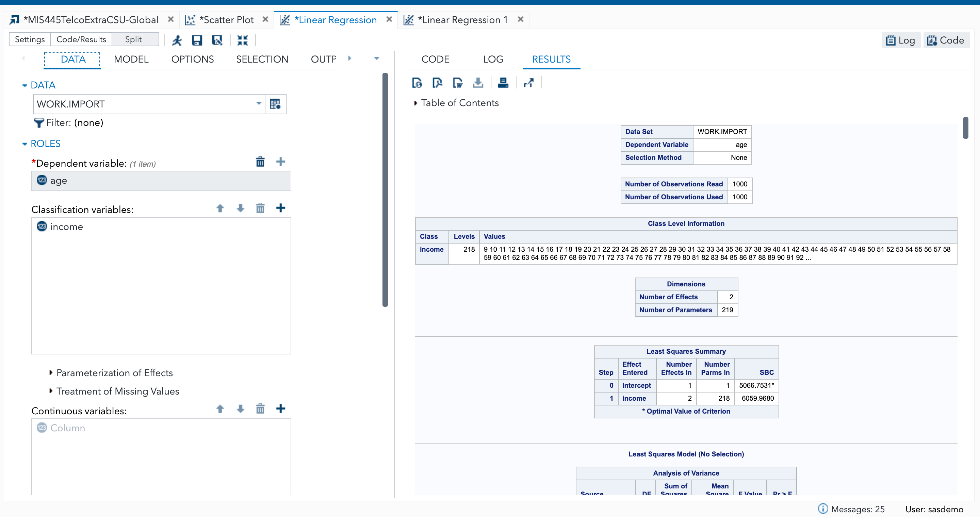Screen dimensions: 980x517
Task: Download the HTML results file
Action: point(417,83)
